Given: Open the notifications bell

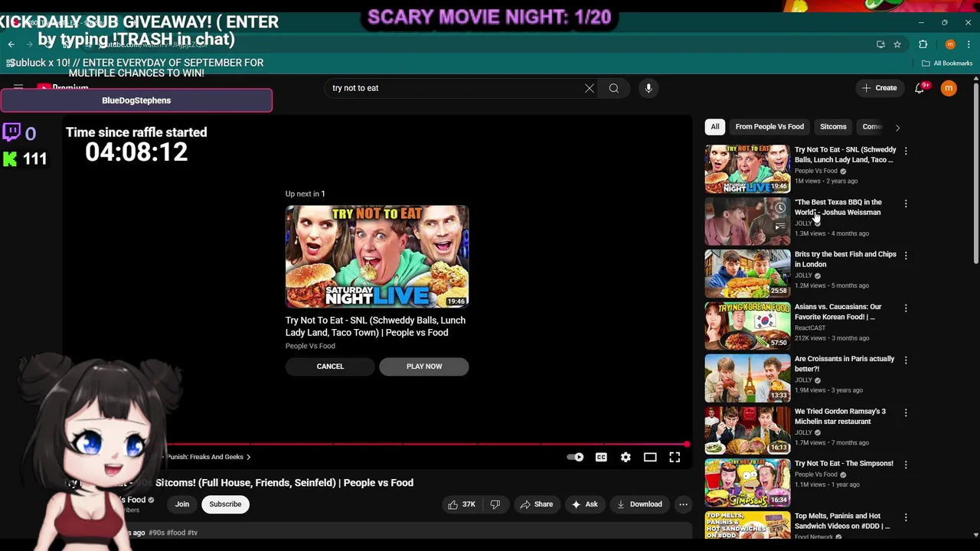Looking at the screenshot, I should click(920, 88).
